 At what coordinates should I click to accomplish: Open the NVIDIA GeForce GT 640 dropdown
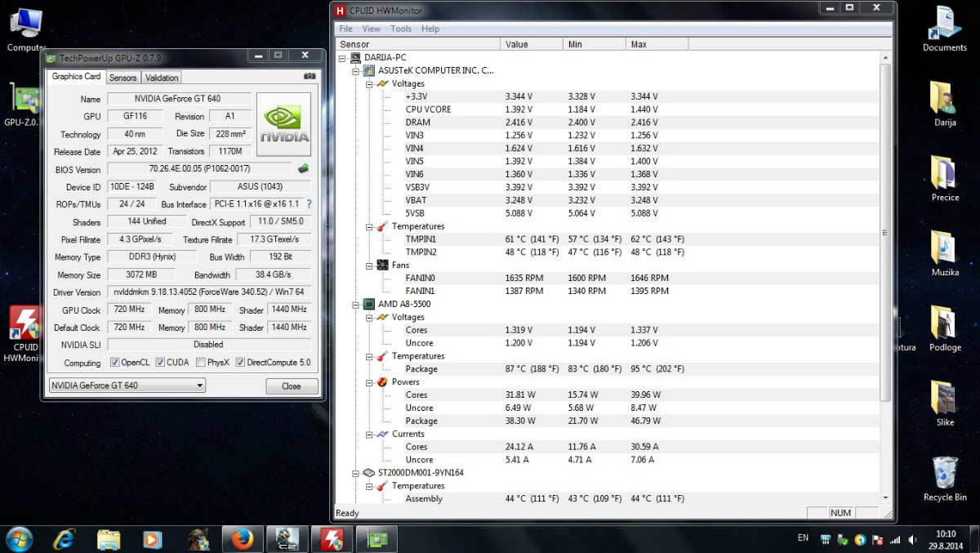click(127, 386)
